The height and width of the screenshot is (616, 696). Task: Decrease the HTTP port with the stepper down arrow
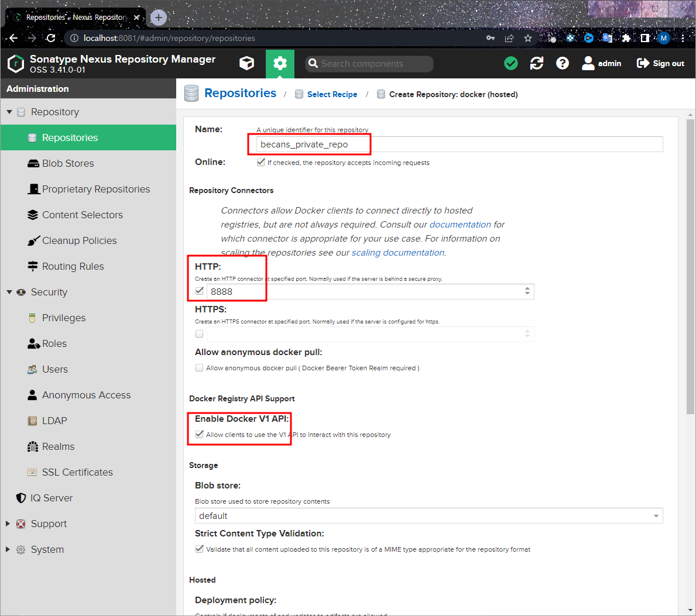coord(527,294)
